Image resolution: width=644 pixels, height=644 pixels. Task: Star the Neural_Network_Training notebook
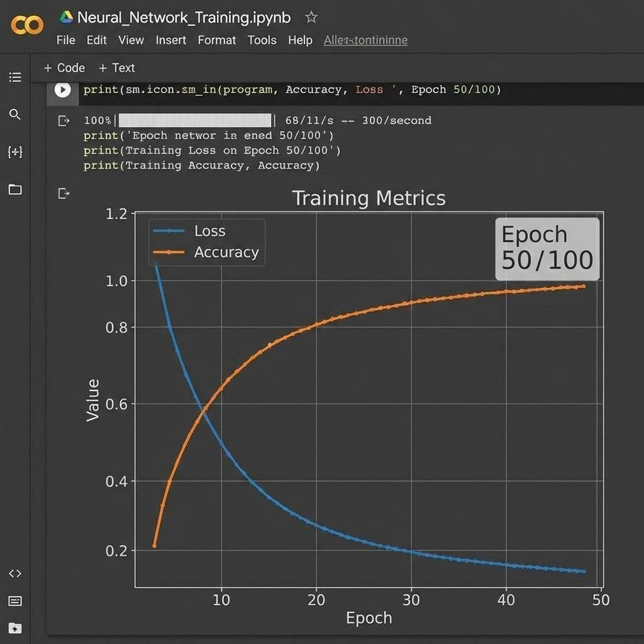311,17
